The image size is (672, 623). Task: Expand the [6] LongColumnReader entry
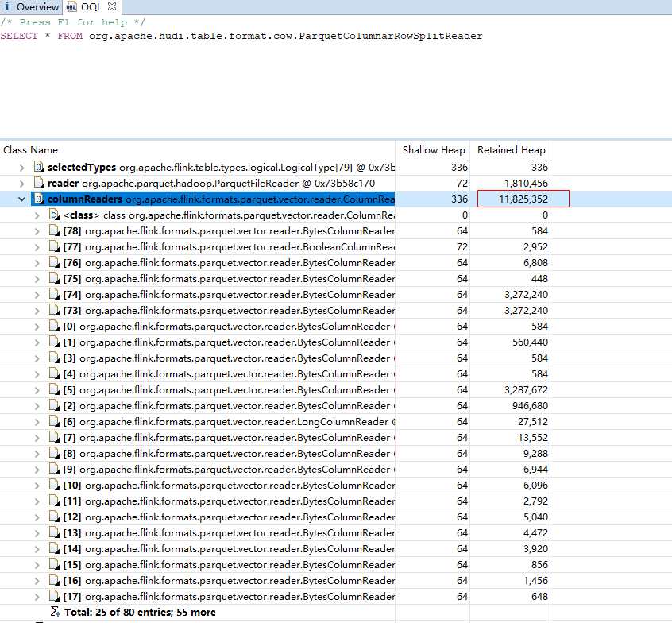tap(37, 422)
